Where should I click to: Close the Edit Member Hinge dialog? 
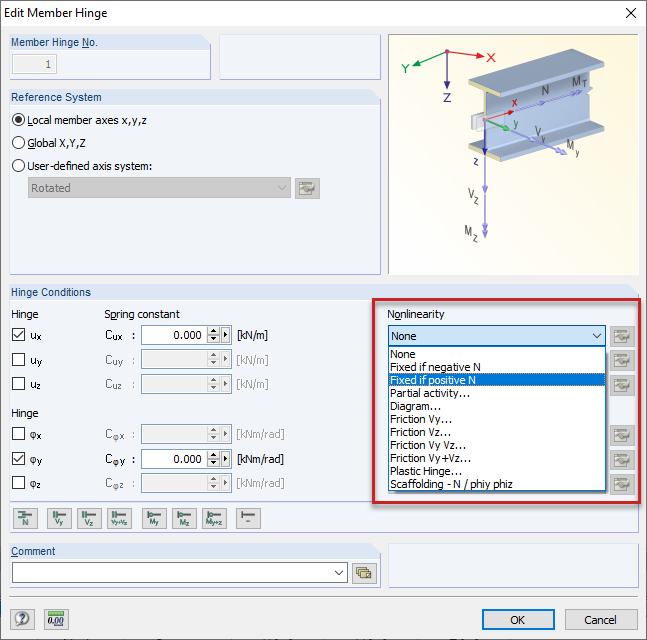pos(630,13)
